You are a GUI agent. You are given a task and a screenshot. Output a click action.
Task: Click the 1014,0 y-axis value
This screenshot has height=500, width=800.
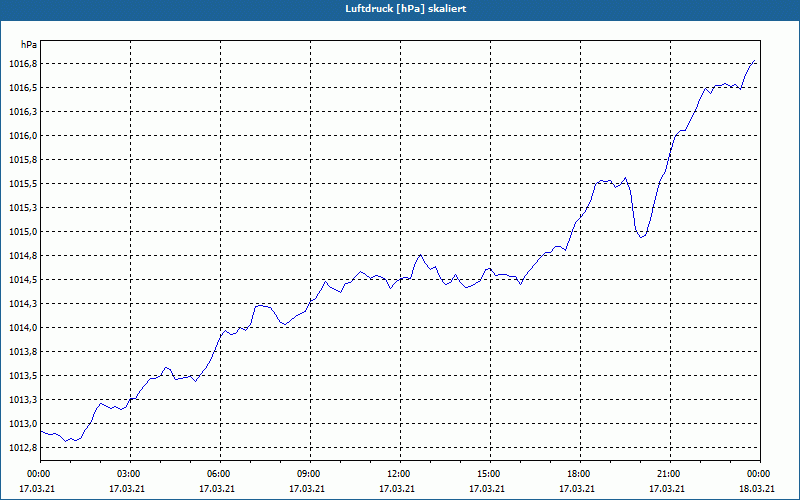pos(23,328)
